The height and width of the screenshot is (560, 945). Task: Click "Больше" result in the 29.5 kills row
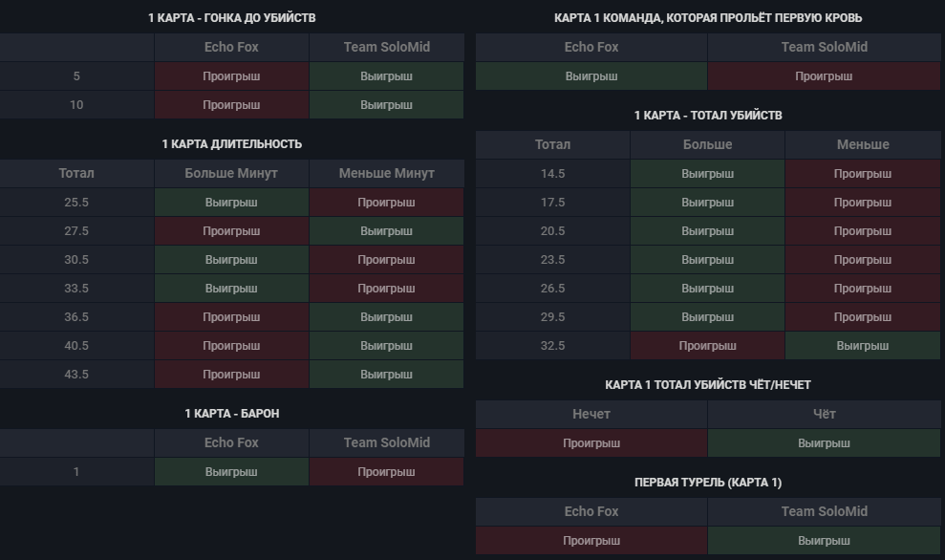click(707, 317)
